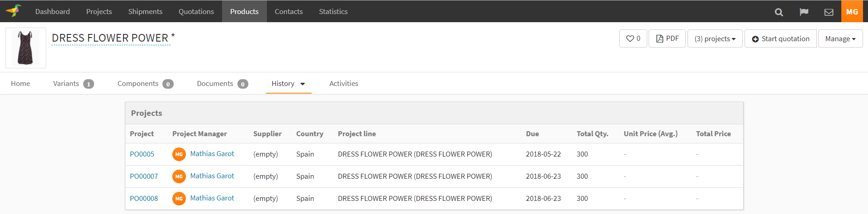Open the MG user profile avatar
The width and height of the screenshot is (868, 214).
pos(852,11)
